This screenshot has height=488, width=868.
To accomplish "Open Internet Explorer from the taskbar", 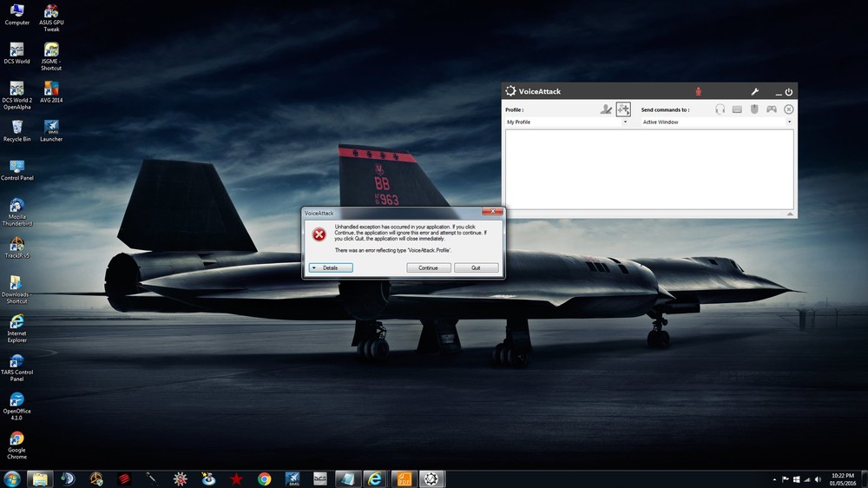I will 375,478.
